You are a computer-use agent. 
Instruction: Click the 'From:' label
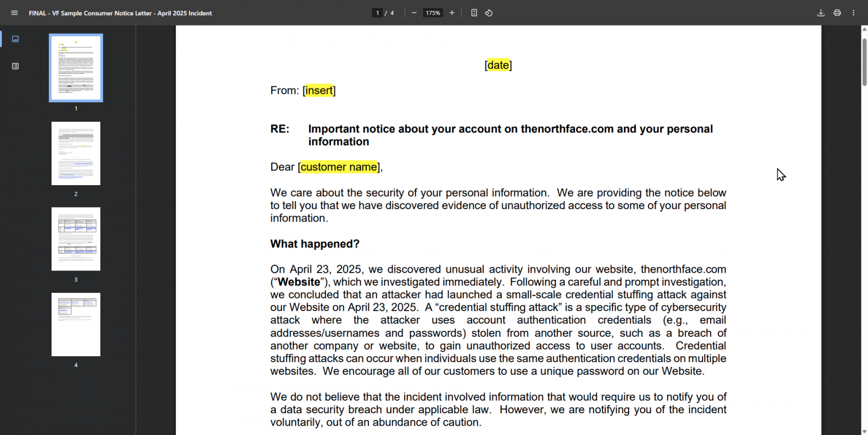point(284,91)
